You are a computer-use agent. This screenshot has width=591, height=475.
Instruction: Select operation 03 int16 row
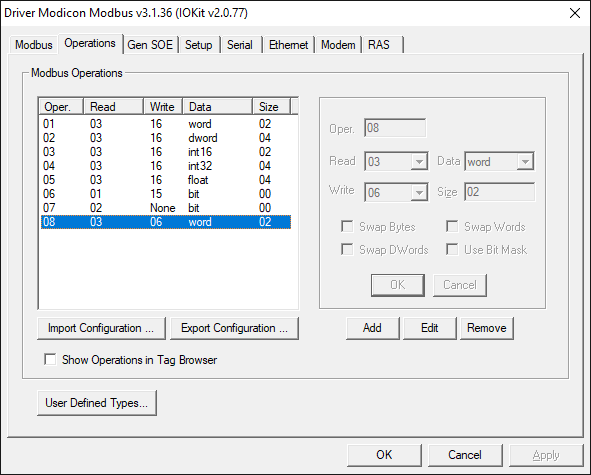coord(166,152)
